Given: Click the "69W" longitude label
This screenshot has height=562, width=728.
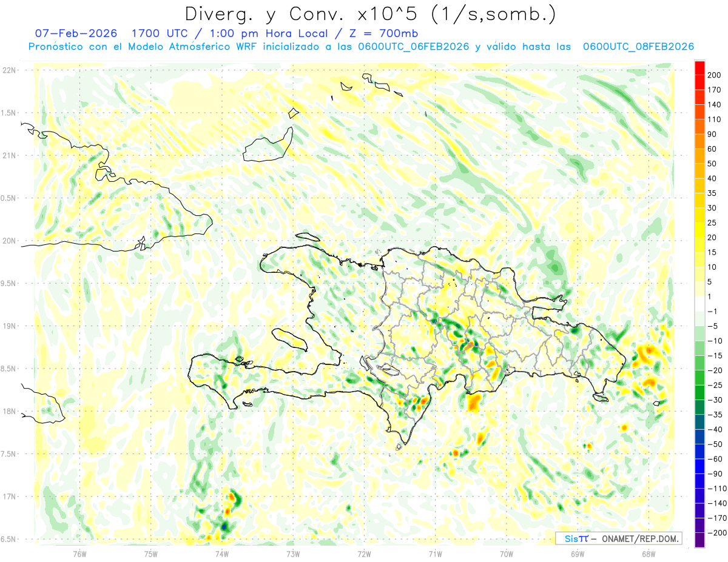Looking at the screenshot, I should coord(577,554).
